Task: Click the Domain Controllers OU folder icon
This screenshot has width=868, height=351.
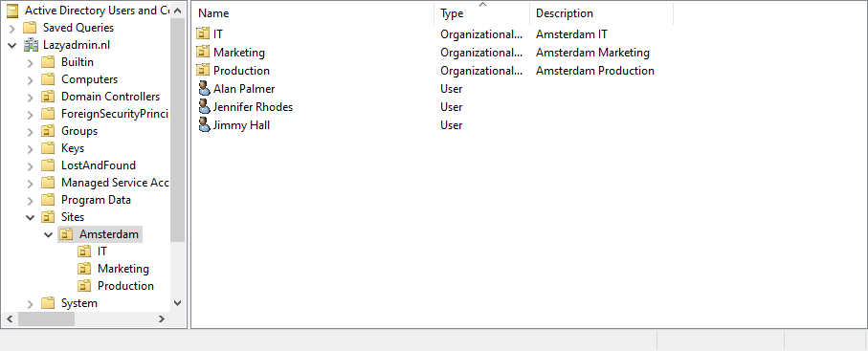Action: (49, 97)
